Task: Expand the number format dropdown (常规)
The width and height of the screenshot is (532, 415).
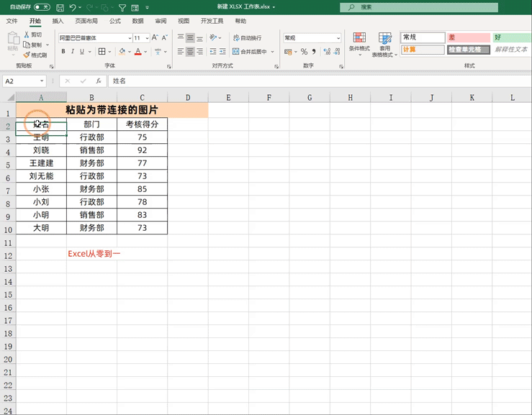Action: click(338, 38)
